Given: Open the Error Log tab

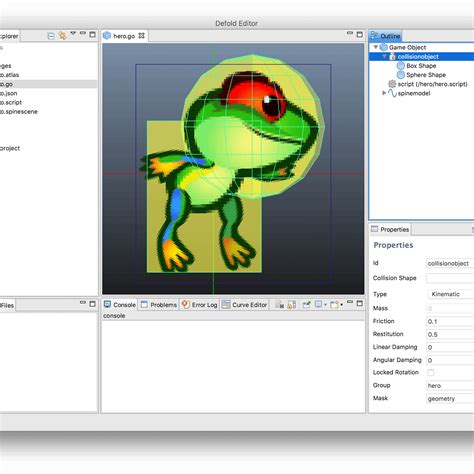Looking at the screenshot, I should tap(200, 305).
